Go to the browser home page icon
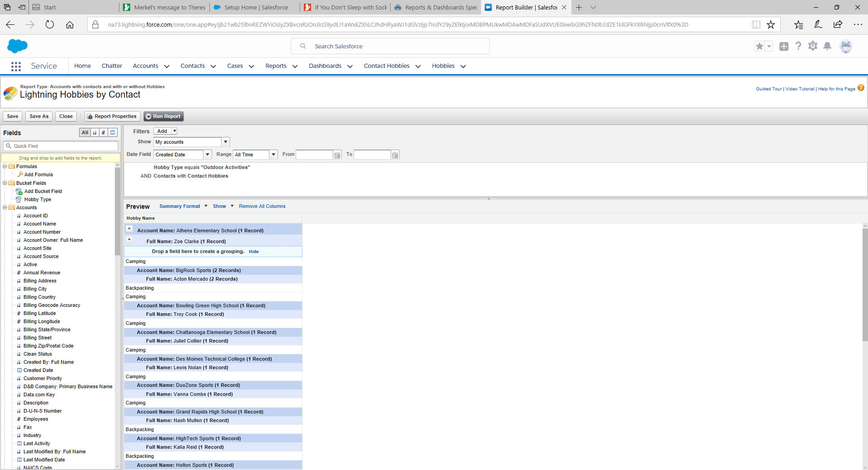Image resolution: width=868 pixels, height=470 pixels. pyautogui.click(x=70, y=25)
